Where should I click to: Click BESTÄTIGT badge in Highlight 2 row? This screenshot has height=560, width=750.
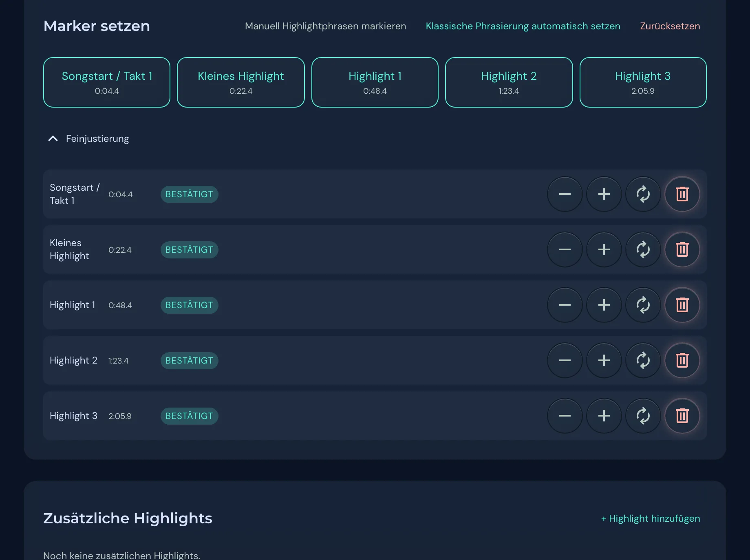point(189,361)
